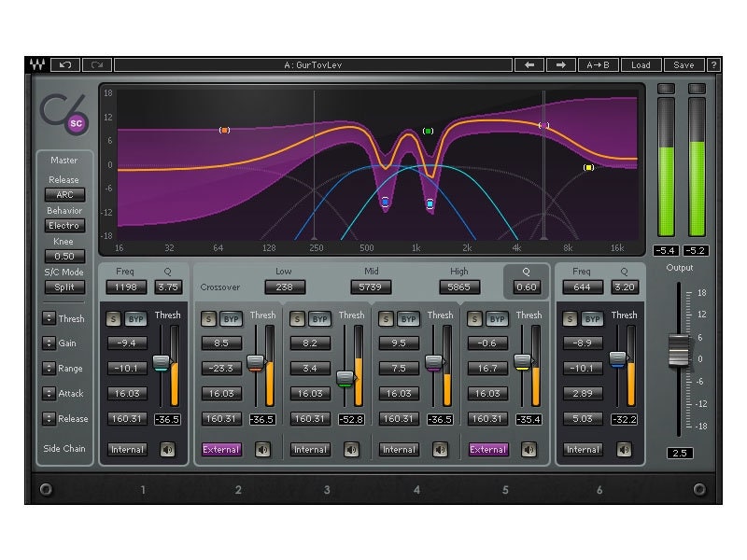Click the High crossover field 5865
This screenshot has width=747, height=560.
(x=458, y=287)
